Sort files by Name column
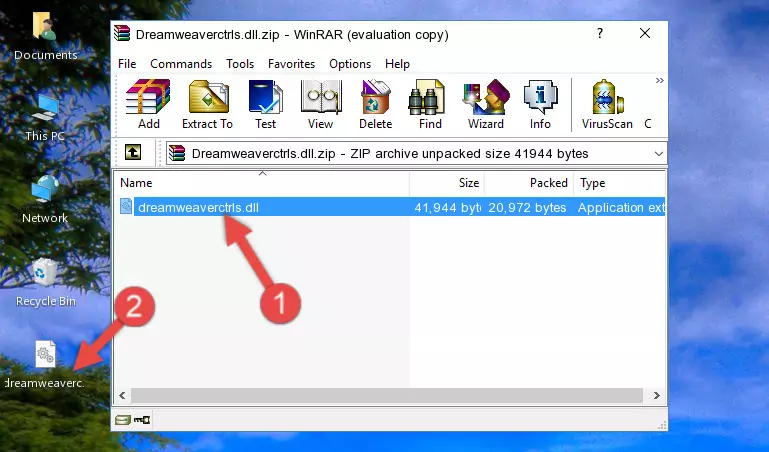 pyautogui.click(x=262, y=183)
